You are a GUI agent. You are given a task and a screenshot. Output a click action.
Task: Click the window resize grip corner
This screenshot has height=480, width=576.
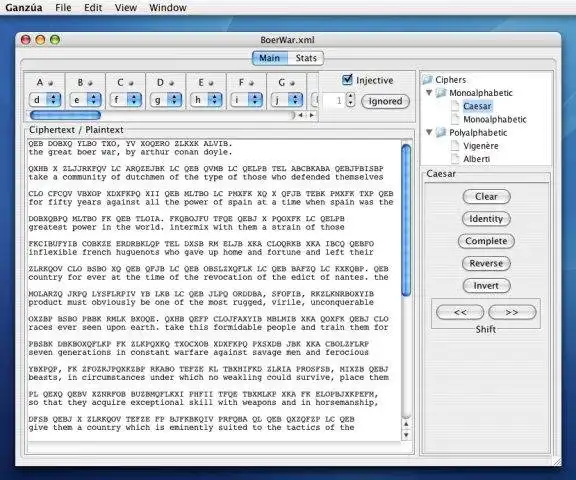[557, 461]
